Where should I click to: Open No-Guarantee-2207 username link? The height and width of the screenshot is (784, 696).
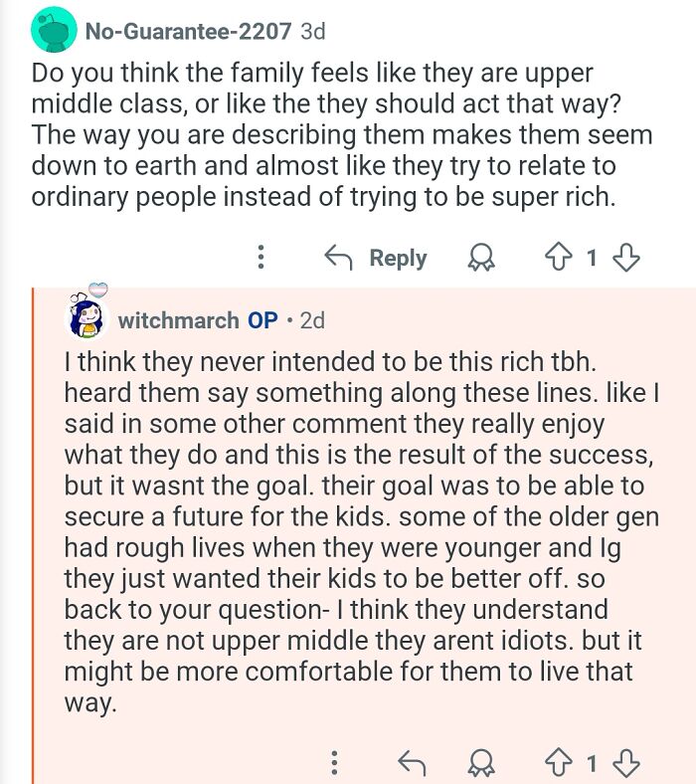pyautogui.click(x=188, y=31)
